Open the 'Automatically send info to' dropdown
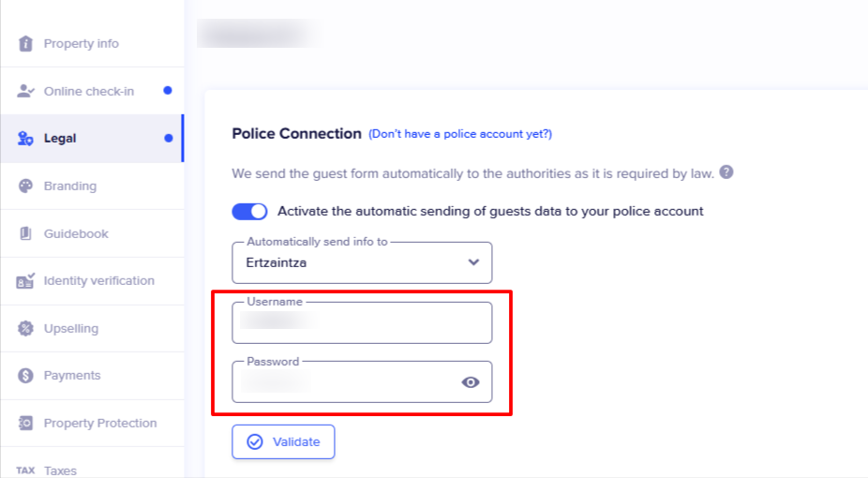The height and width of the screenshot is (478, 868). click(361, 262)
